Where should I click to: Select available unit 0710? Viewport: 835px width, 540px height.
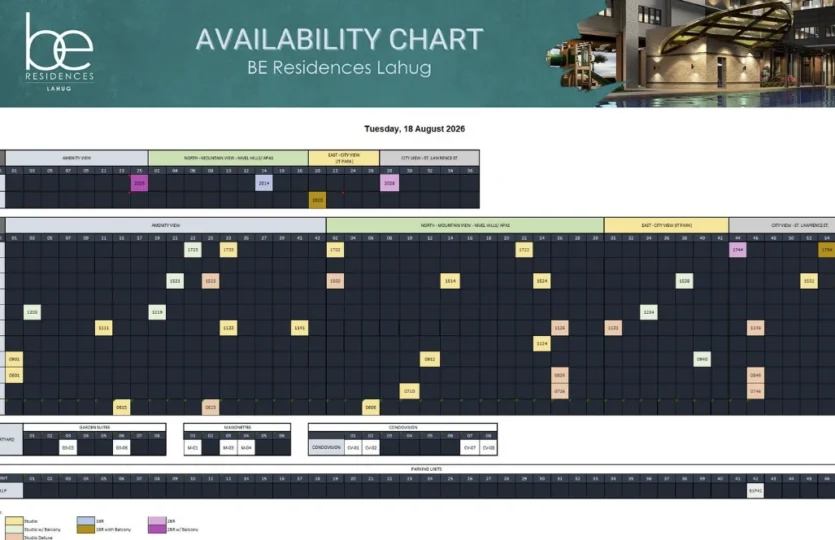pos(410,391)
